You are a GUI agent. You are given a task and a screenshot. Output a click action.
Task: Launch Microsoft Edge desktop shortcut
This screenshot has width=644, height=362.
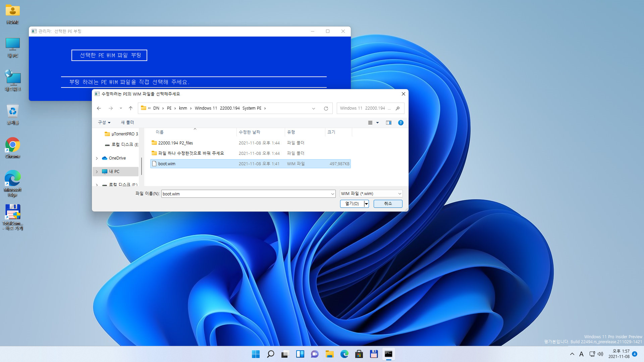[x=13, y=183]
